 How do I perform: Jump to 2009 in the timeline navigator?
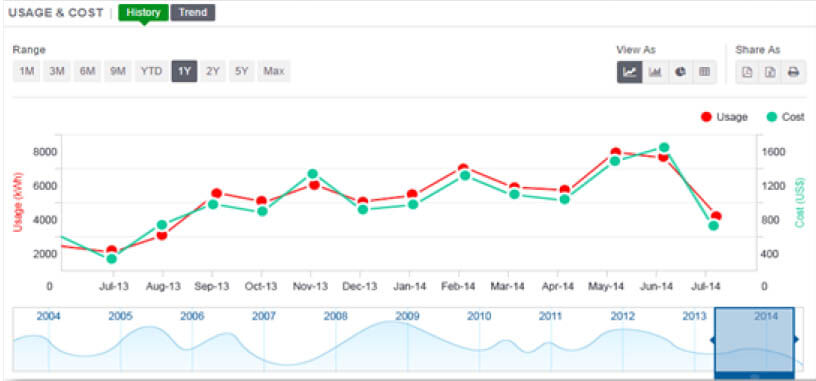(407, 316)
